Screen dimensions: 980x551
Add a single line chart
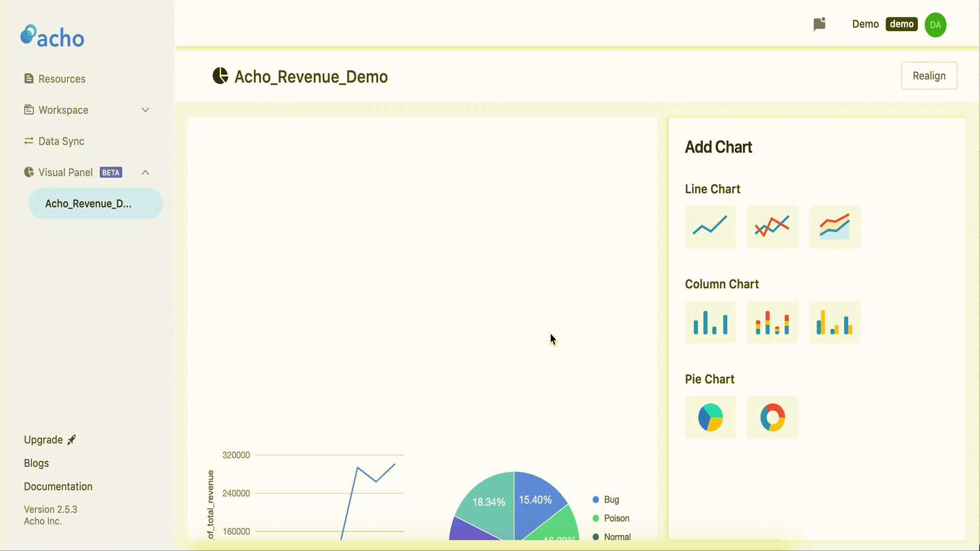click(x=710, y=227)
